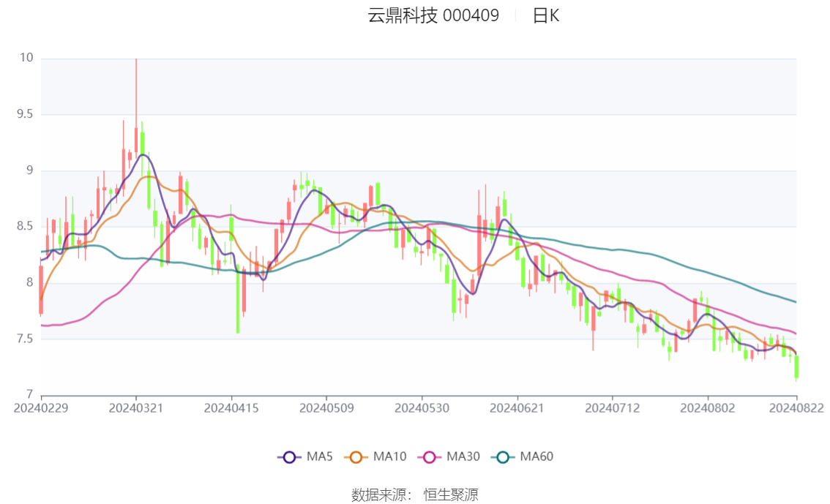This screenshot has width=830, height=504.
Task: Click the chart title 云鼎科技 000409
Action: (x=433, y=15)
